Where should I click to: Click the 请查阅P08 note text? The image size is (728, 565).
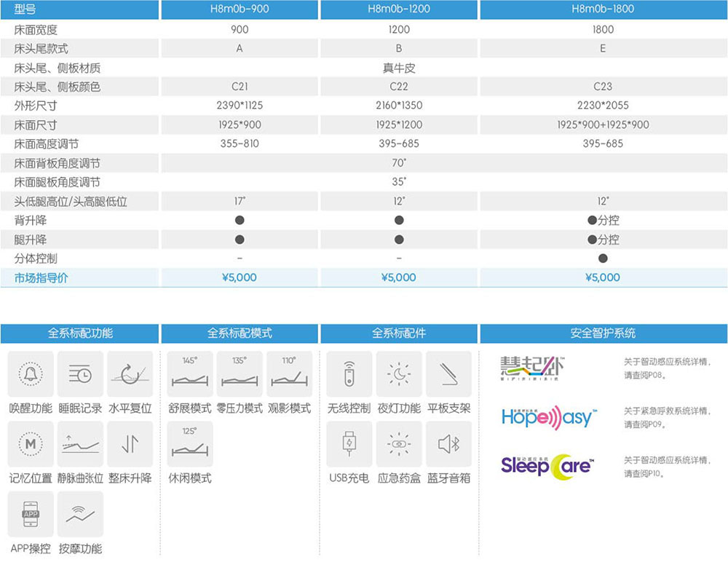(x=645, y=375)
